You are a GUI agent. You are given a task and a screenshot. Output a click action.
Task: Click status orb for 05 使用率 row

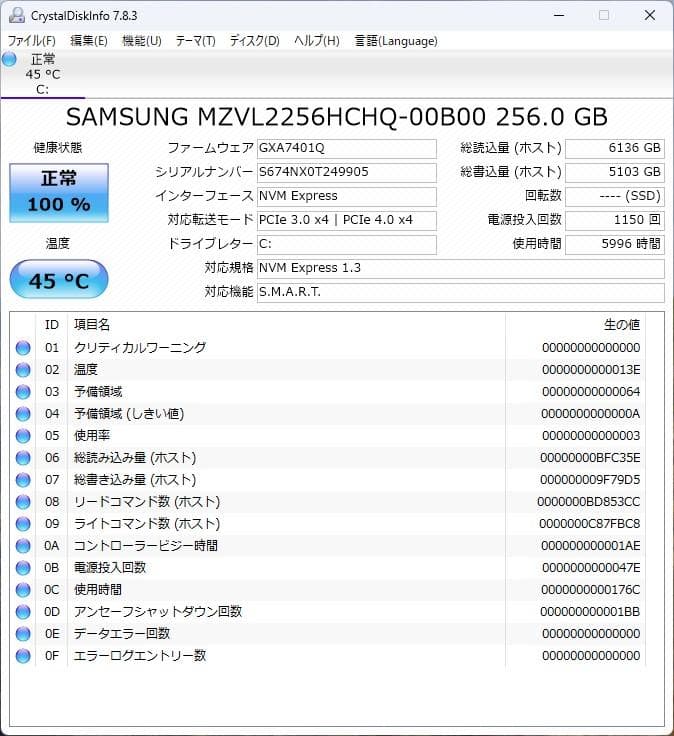pyautogui.click(x=23, y=436)
